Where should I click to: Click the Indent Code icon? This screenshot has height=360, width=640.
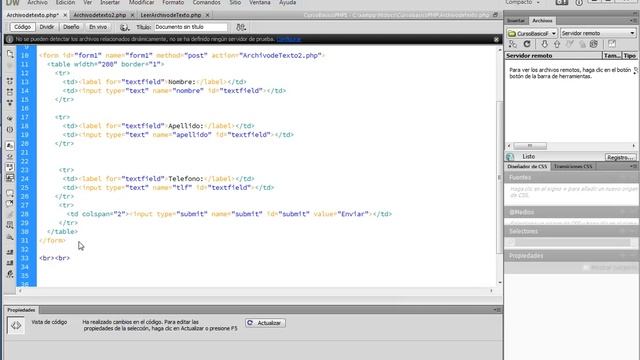tap(10, 252)
